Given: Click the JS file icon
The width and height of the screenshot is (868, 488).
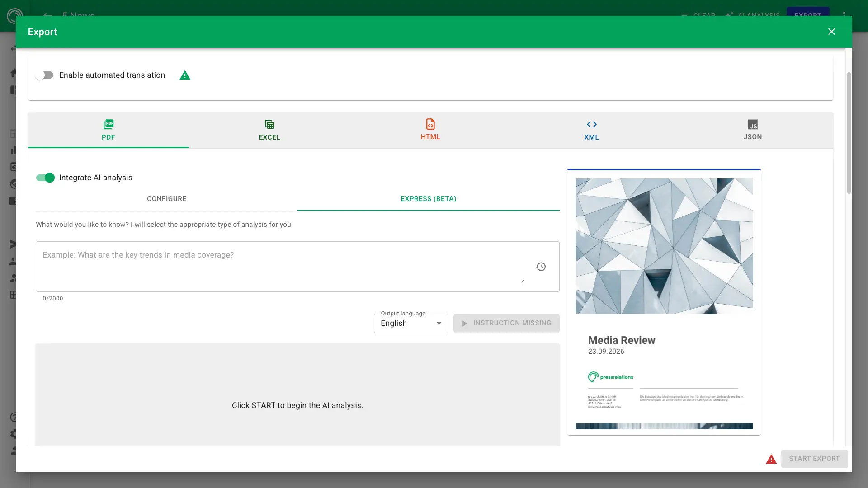Looking at the screenshot, I should 753,124.
